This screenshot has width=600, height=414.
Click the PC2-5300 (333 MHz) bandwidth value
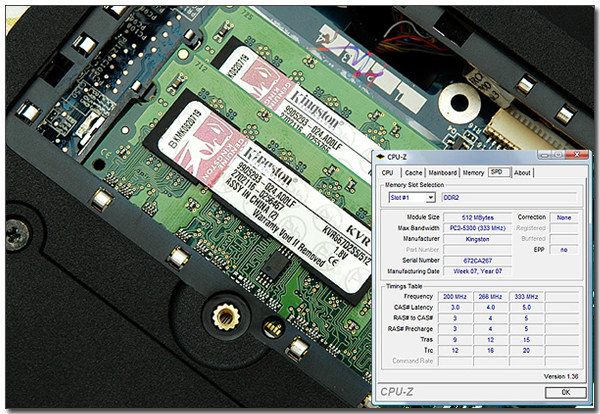(477, 228)
